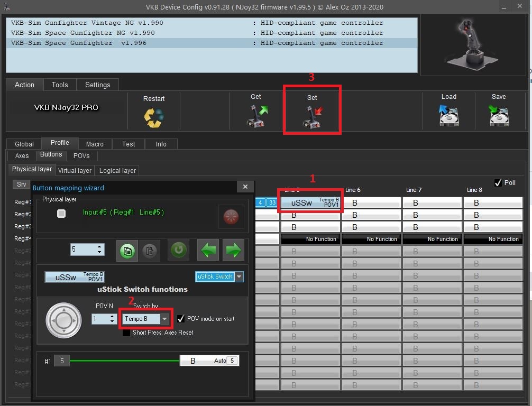The image size is (532, 406).
Task: Click the #1 line input box 5
Action: [x=62, y=361]
